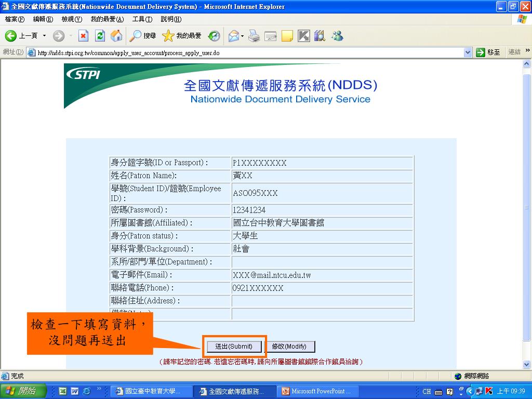Click the STPI logo in the banner

84,74
